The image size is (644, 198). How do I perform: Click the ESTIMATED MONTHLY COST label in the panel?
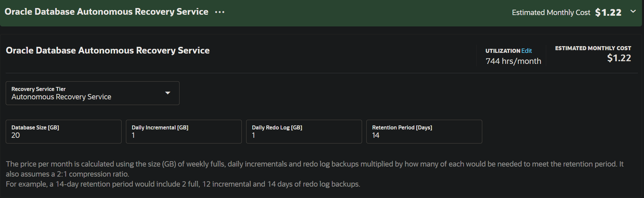(x=593, y=48)
